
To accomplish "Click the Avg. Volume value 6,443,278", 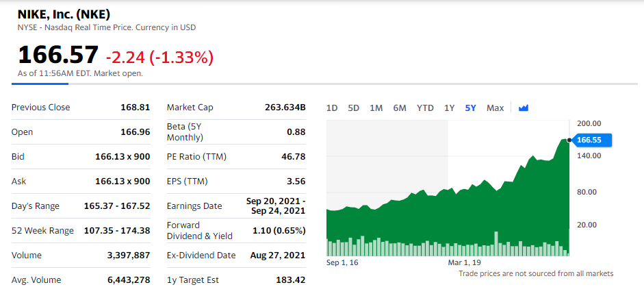I will tap(129, 280).
